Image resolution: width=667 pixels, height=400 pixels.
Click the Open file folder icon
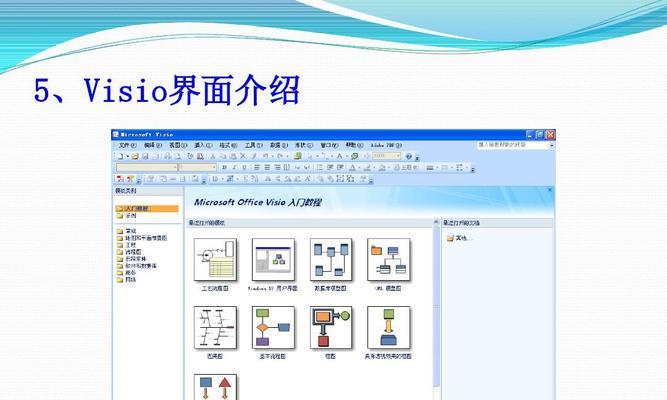click(135, 157)
